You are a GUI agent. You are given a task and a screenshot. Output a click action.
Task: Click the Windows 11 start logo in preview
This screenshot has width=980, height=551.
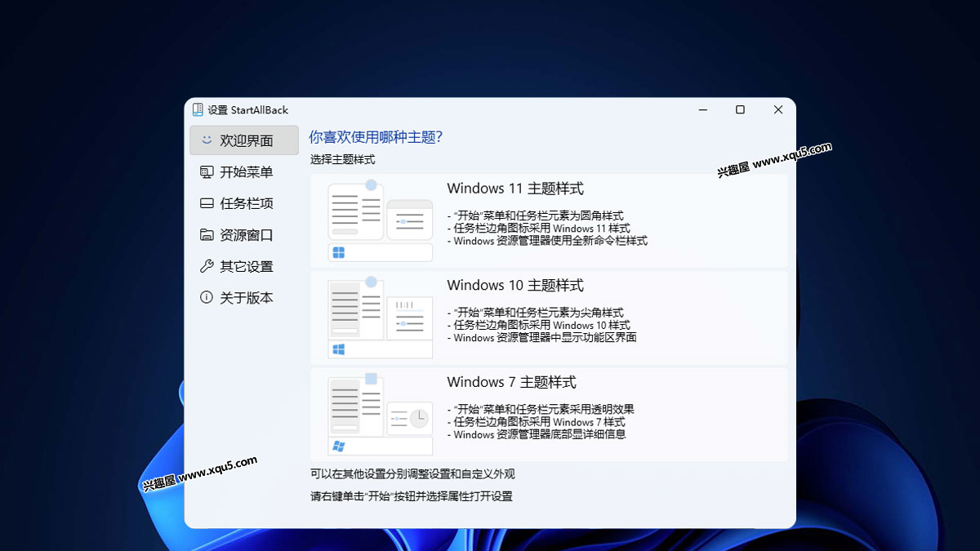coord(338,252)
